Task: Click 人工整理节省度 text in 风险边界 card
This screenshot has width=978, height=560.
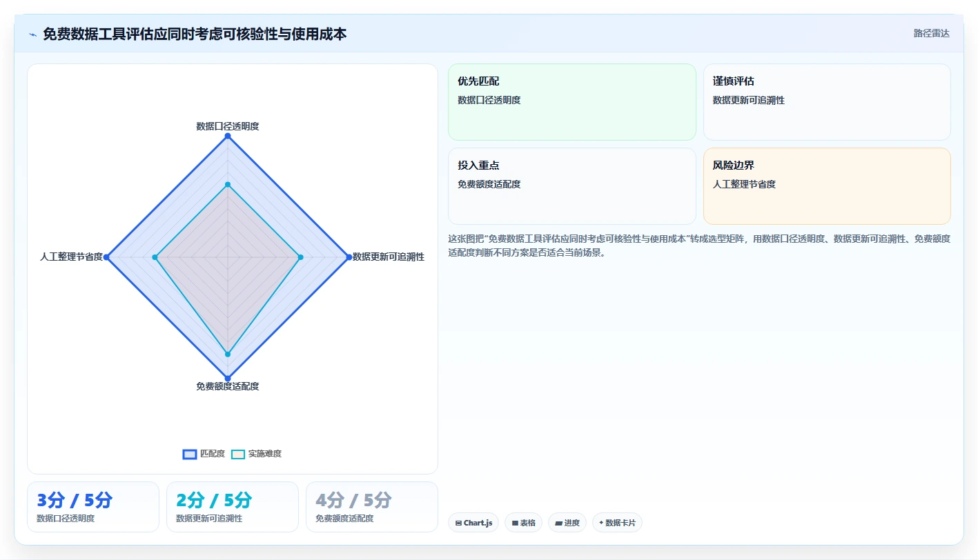Action: 745,184
